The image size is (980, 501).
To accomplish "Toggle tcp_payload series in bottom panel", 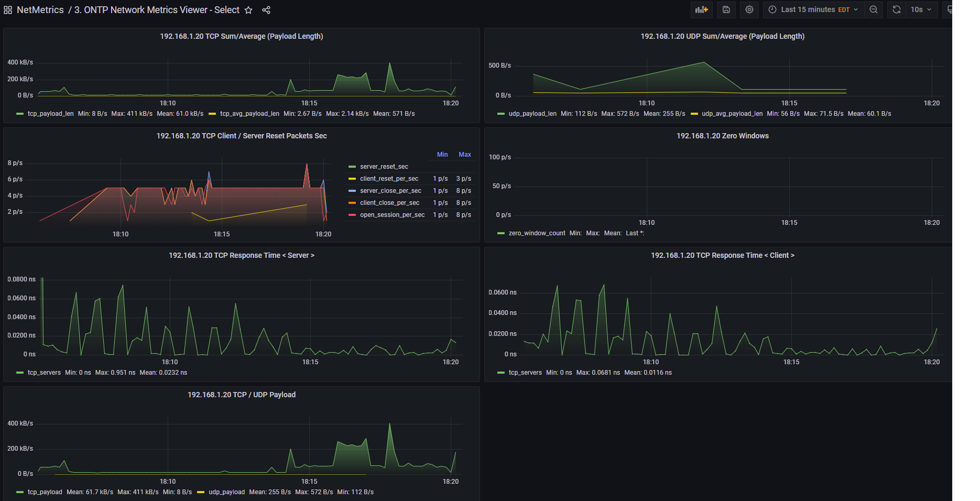I will 45,492.
